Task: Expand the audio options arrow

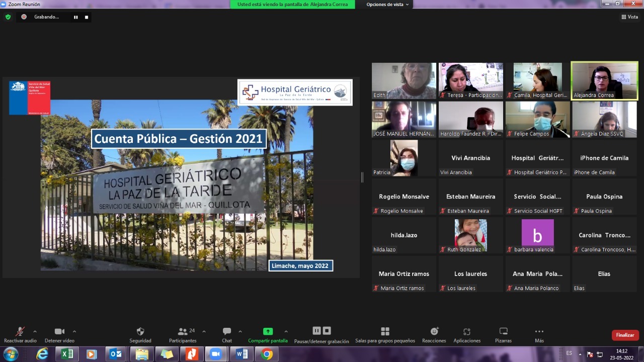Action: tap(35, 331)
